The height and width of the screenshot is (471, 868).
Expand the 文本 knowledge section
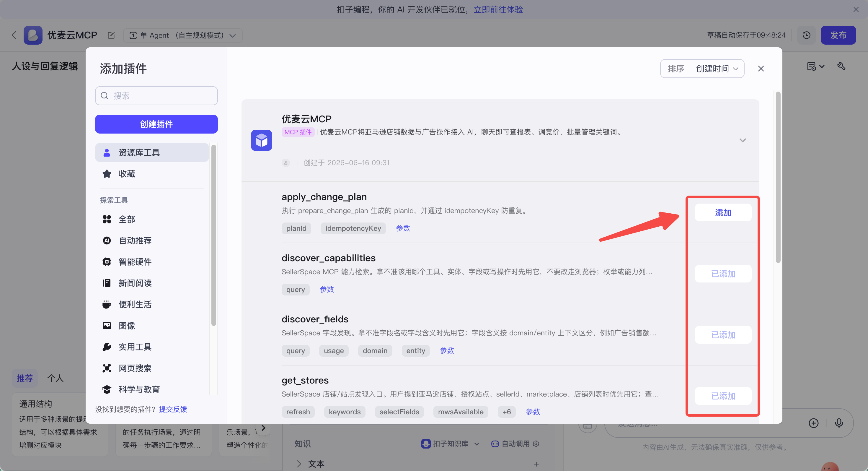(x=299, y=464)
